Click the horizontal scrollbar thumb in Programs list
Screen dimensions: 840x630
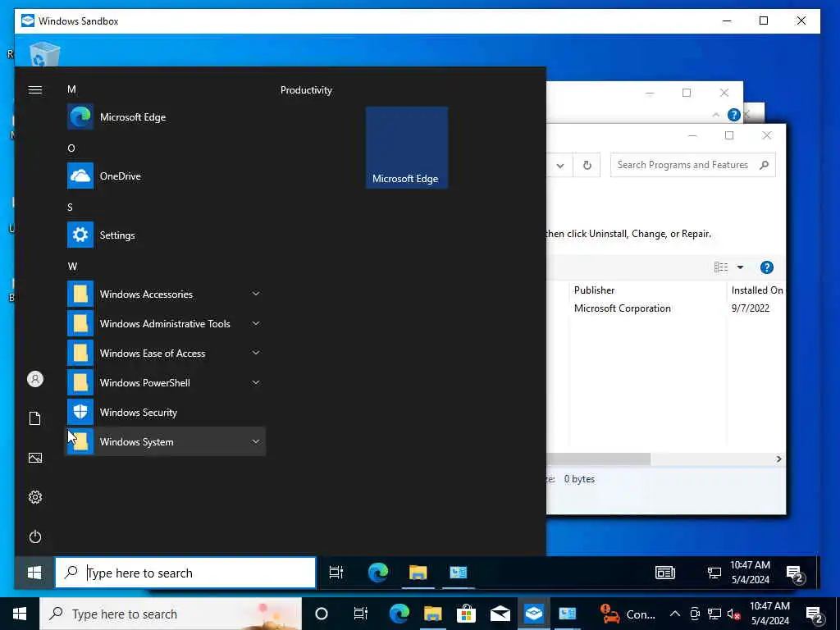(x=598, y=459)
